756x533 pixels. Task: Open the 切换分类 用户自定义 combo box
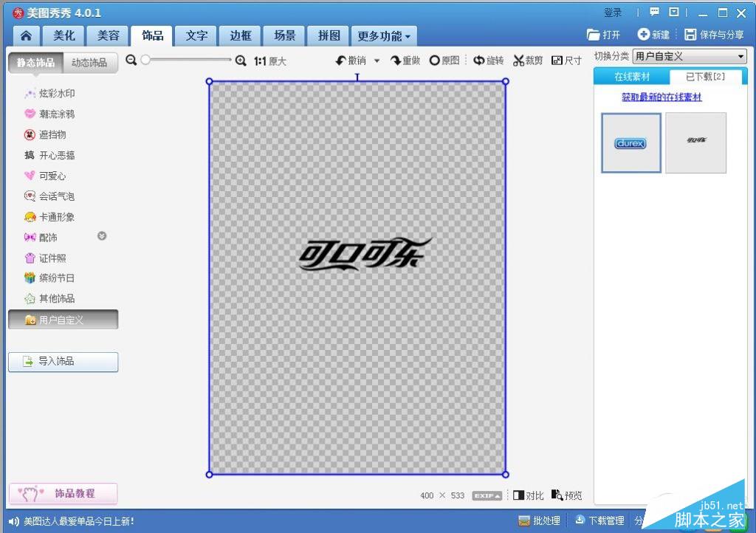click(x=690, y=56)
